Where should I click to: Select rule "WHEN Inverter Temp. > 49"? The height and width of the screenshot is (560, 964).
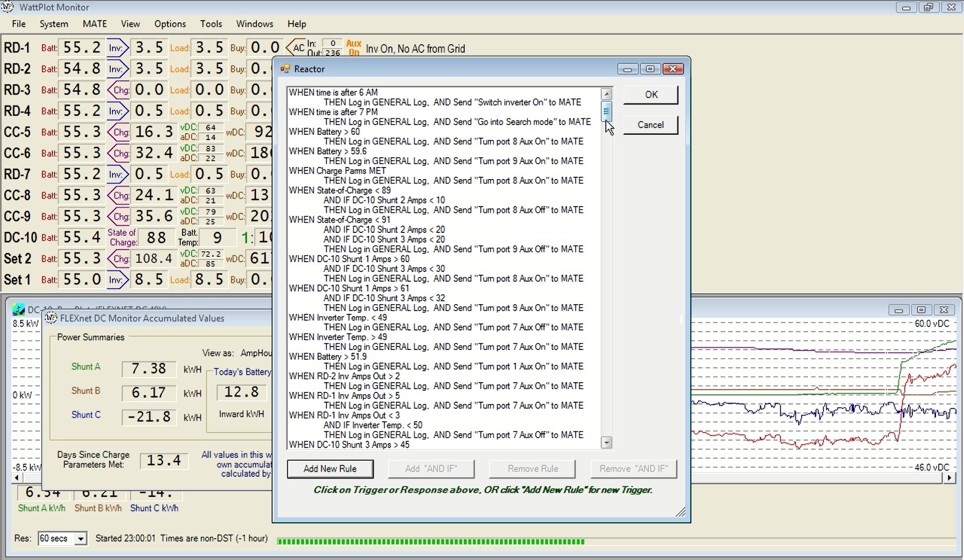coord(338,337)
